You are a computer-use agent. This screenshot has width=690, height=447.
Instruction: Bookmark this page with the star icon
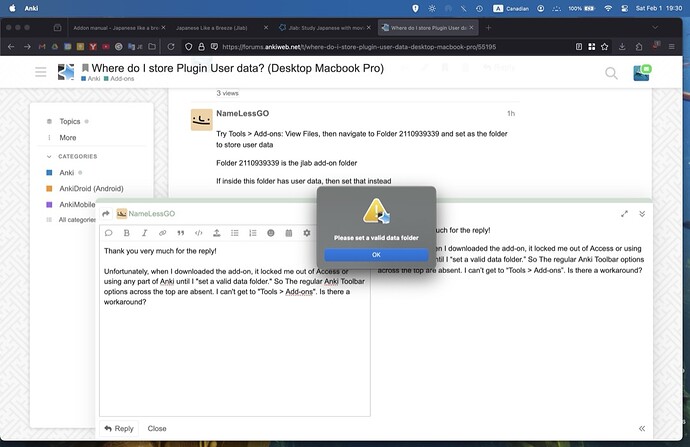[605, 47]
